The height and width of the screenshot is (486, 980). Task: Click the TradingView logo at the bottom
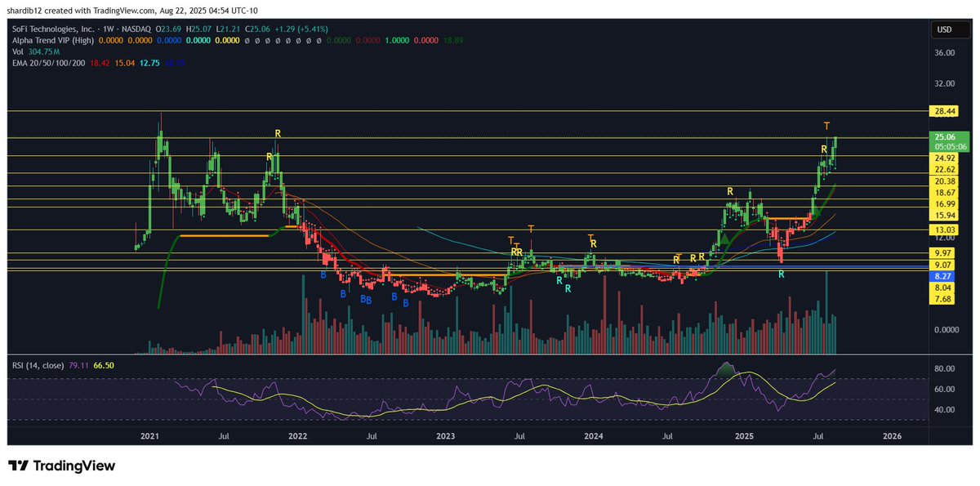62,466
